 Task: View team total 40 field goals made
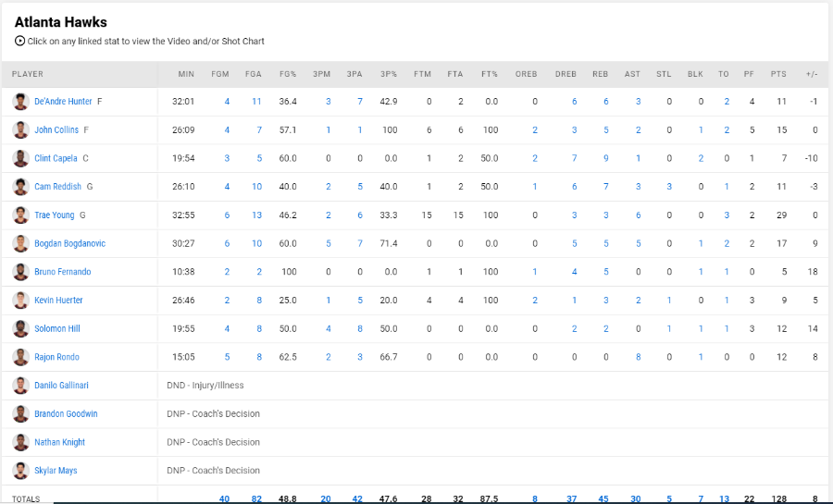[x=224, y=498]
